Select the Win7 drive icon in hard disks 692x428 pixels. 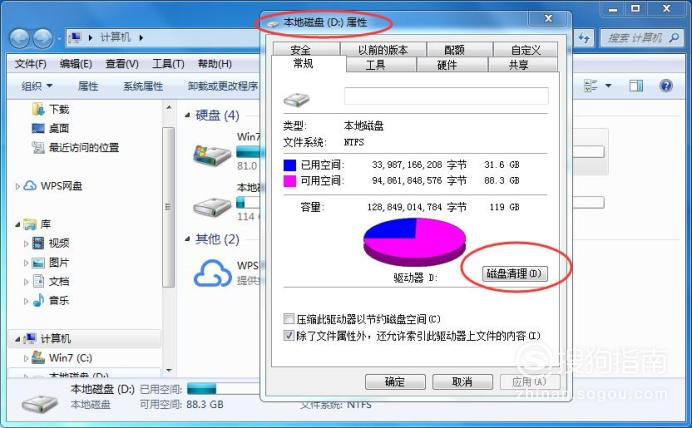[212, 155]
